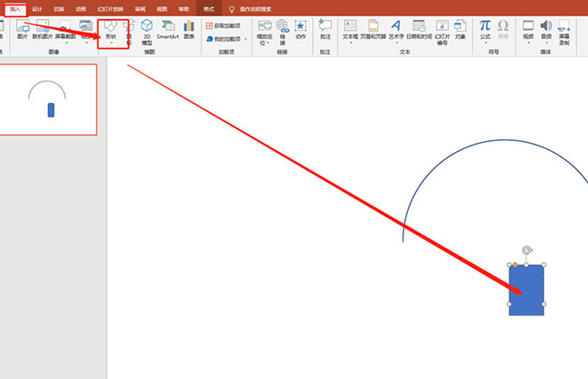Open the 插入 (Insert) ribbon tab
Viewport: 588px width, 379px height.
click(x=15, y=9)
